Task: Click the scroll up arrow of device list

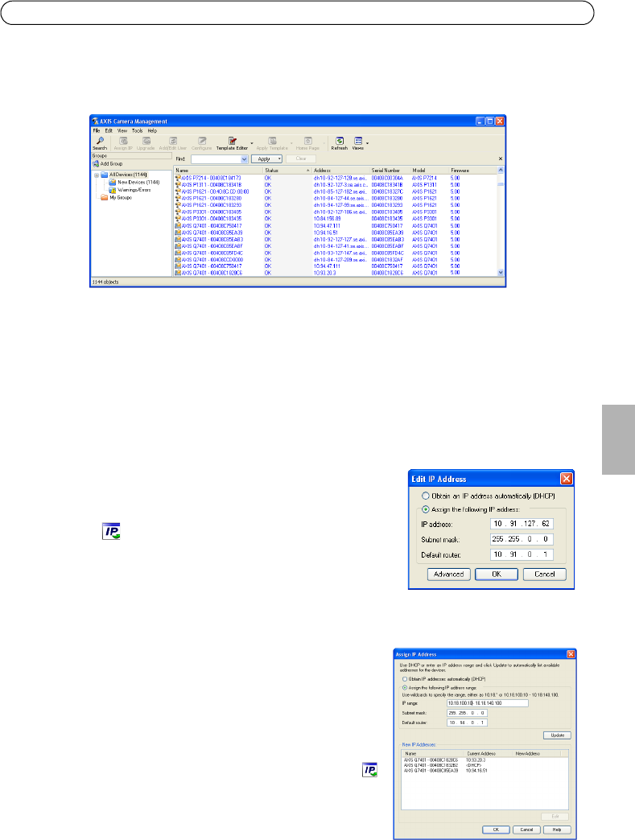Action: [501, 171]
